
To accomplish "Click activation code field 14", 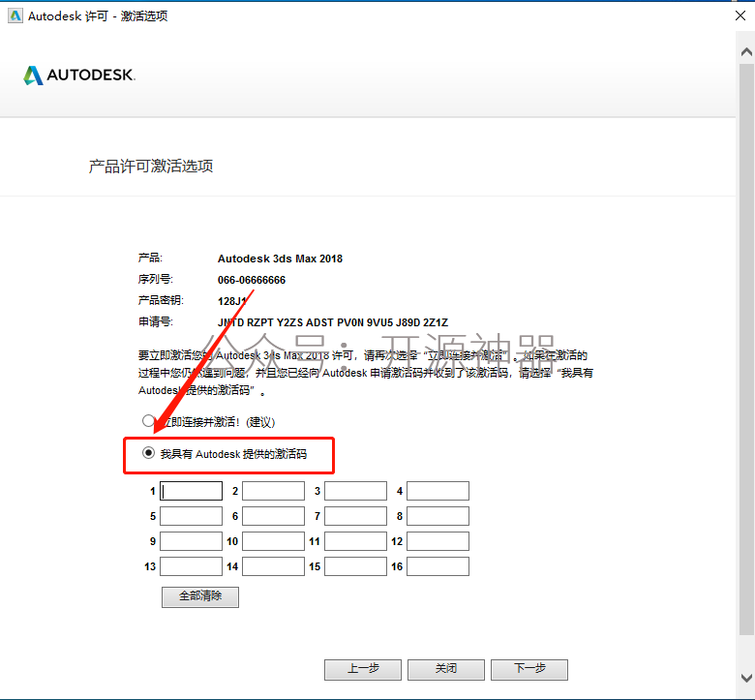I will tap(274, 566).
